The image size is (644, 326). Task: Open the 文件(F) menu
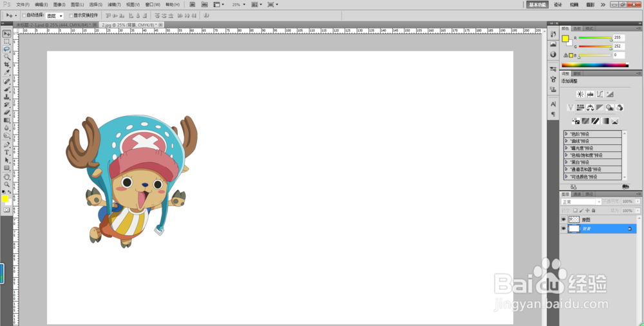tap(23, 5)
